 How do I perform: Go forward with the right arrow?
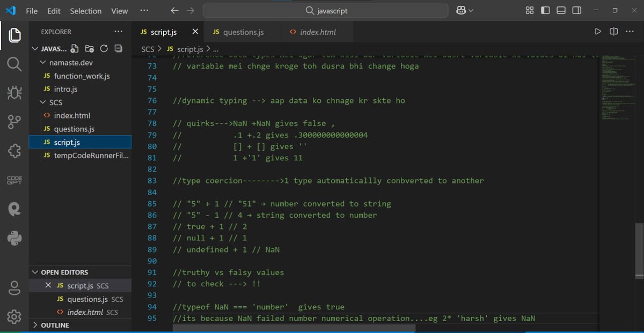point(191,11)
